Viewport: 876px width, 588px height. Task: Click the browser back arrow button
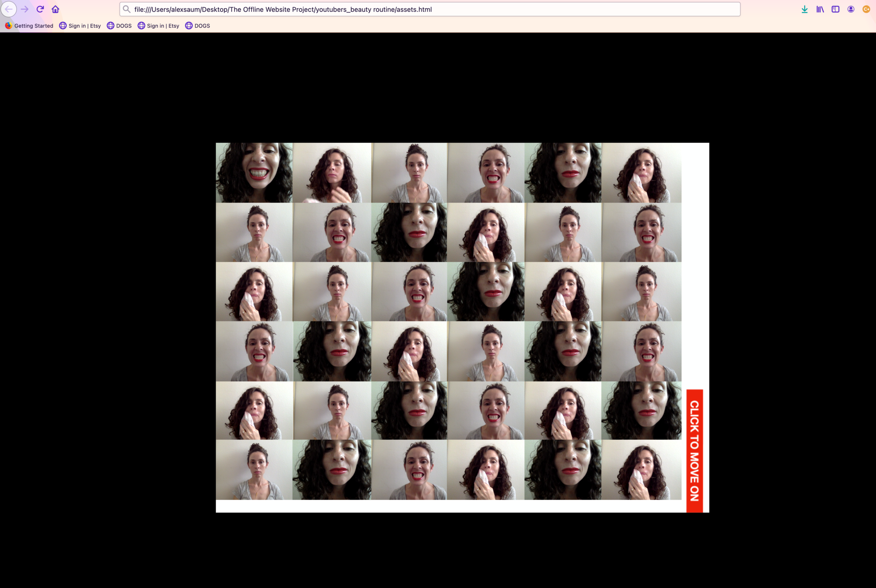coord(9,9)
